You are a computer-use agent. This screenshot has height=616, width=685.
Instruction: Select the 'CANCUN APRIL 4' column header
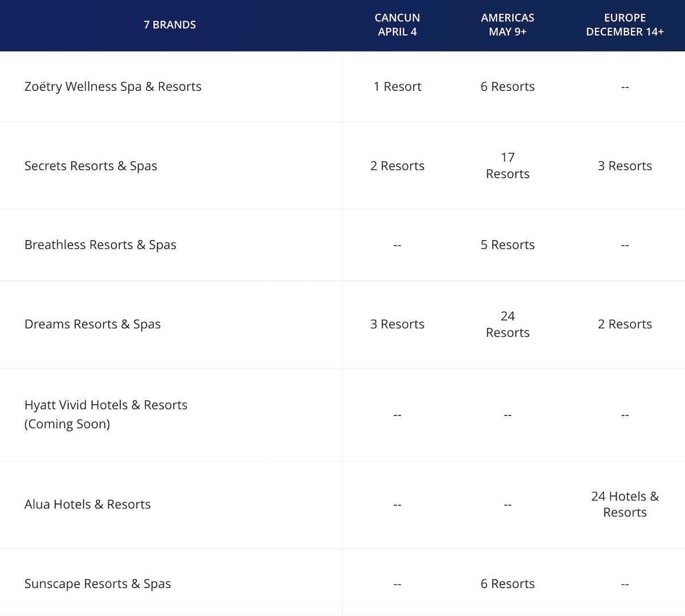pos(397,25)
